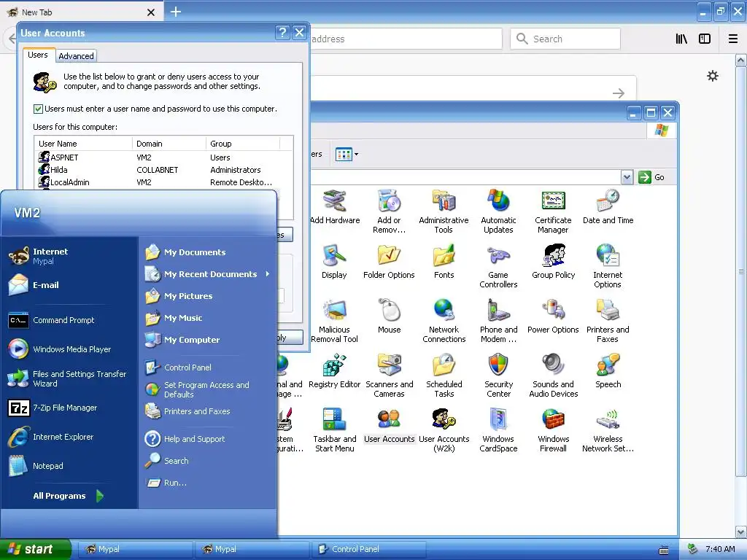Open new browser tab with plus button
The image size is (747, 560).
pyautogui.click(x=176, y=12)
